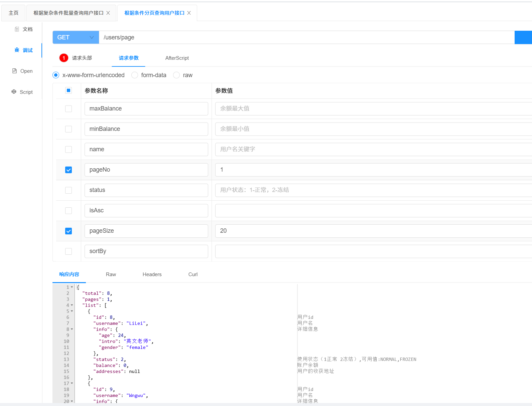This screenshot has width=532, height=406.
Task: Click the pageSize value field showing 20
Action: click(x=374, y=231)
